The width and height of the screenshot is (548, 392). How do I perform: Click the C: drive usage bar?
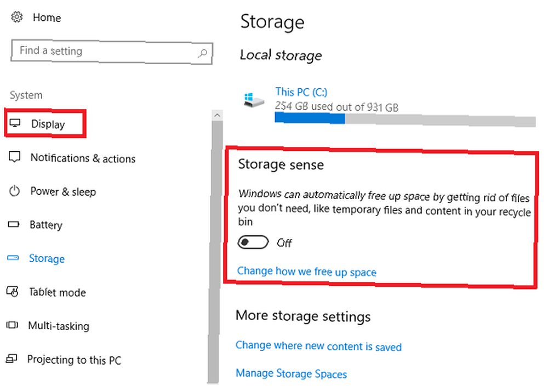pos(405,120)
